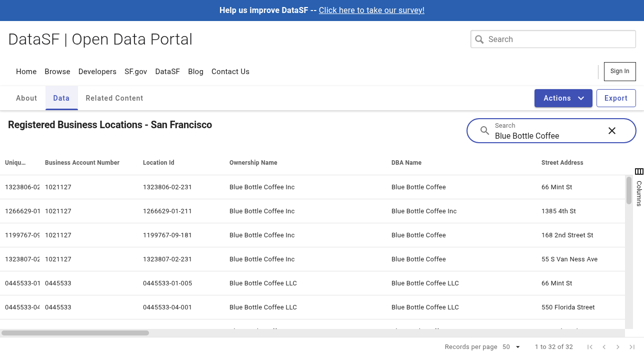Open the DataSF navigation link
The height and width of the screenshot is (356, 644).
point(167,72)
